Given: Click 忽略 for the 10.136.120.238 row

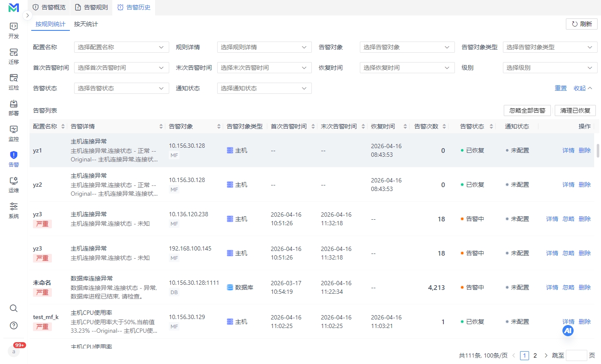Looking at the screenshot, I should tap(568, 219).
